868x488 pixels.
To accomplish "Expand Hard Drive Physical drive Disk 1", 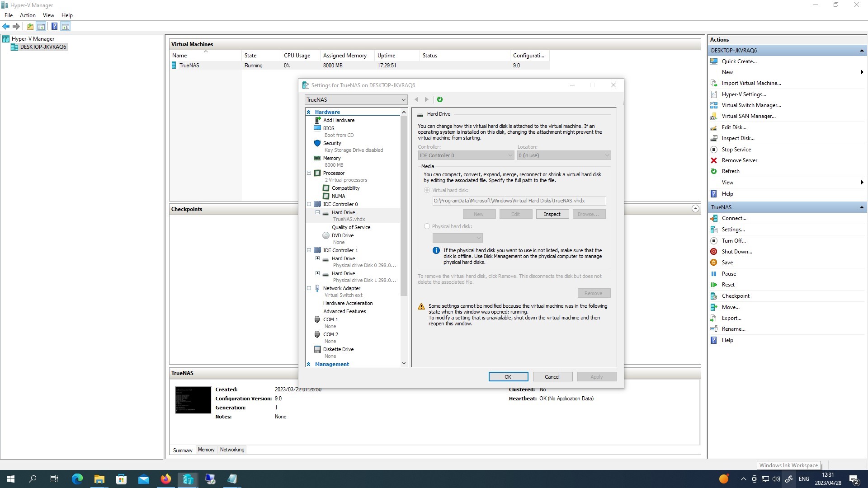I will [317, 273].
